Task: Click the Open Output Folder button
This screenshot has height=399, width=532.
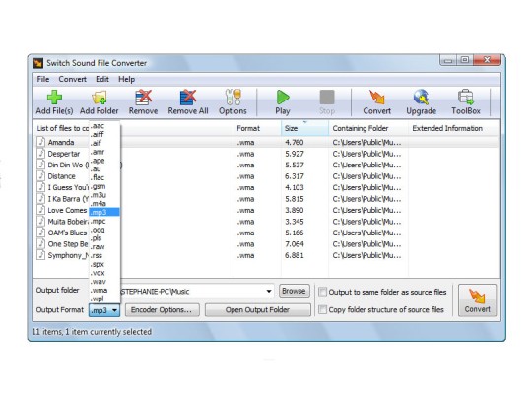Action: (x=257, y=309)
